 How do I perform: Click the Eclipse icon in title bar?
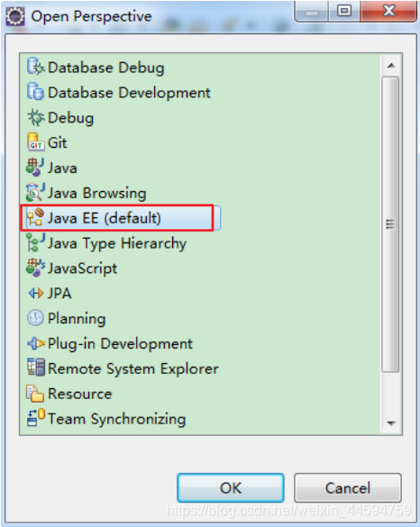tap(15, 16)
